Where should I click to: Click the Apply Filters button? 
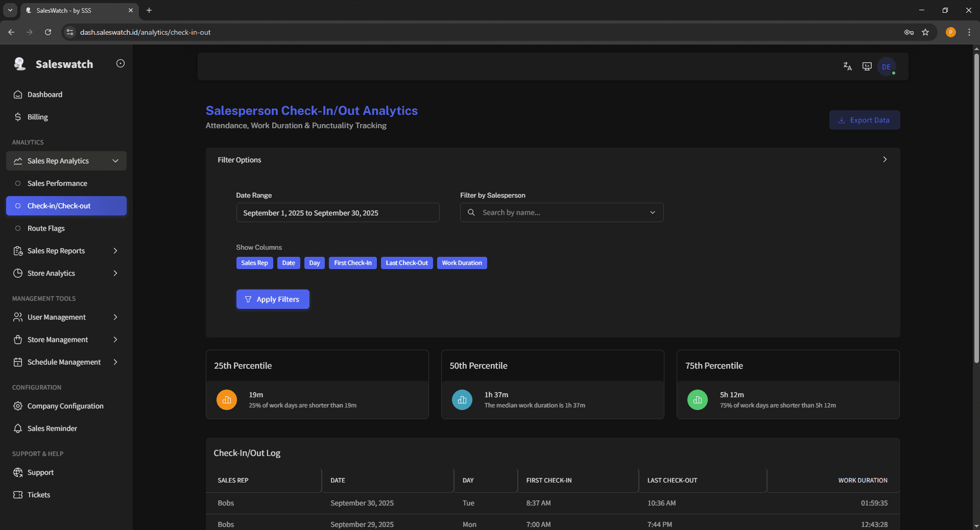273,299
